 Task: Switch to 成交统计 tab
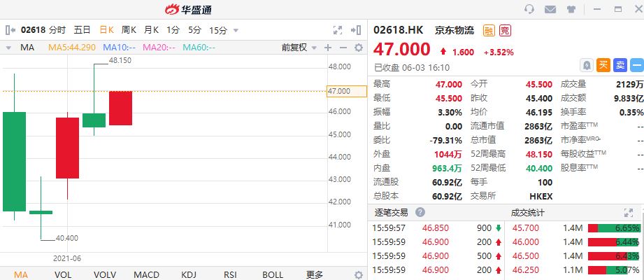[x=527, y=213]
